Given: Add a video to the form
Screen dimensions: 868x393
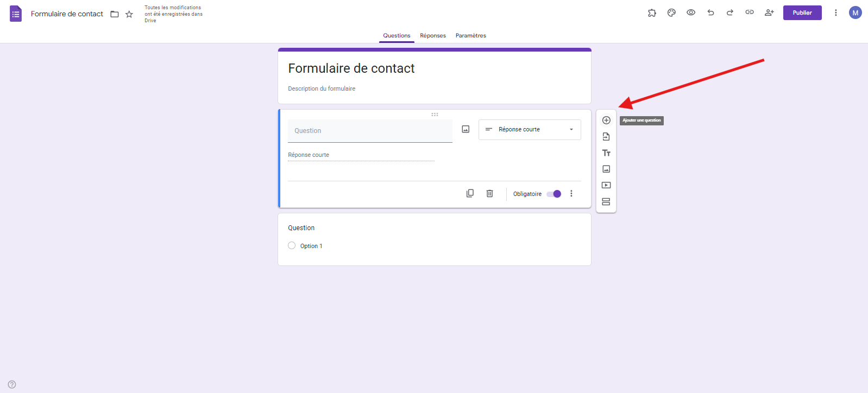Looking at the screenshot, I should (606, 186).
